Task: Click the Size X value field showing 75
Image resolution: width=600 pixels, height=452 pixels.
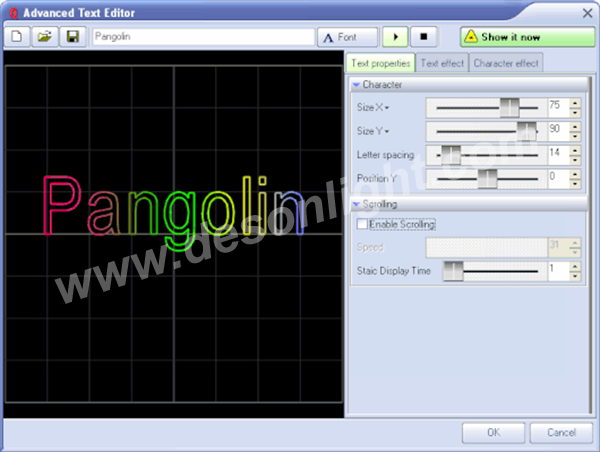Action: (559, 108)
